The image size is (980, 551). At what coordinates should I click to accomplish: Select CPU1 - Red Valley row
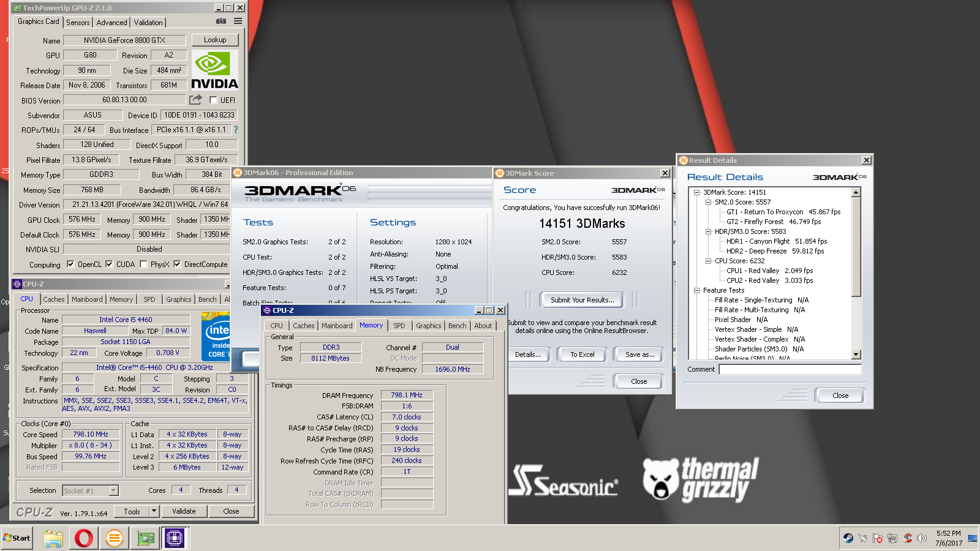(x=770, y=271)
